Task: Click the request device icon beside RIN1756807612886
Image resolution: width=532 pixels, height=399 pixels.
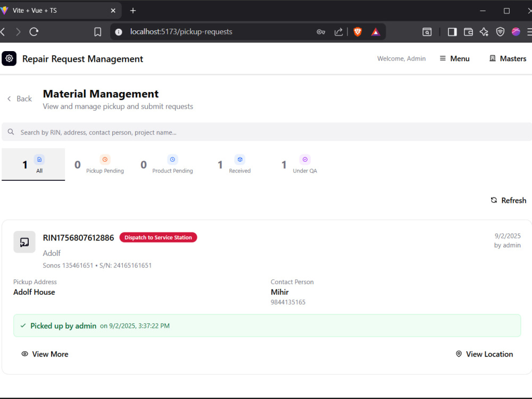Action: 24,242
